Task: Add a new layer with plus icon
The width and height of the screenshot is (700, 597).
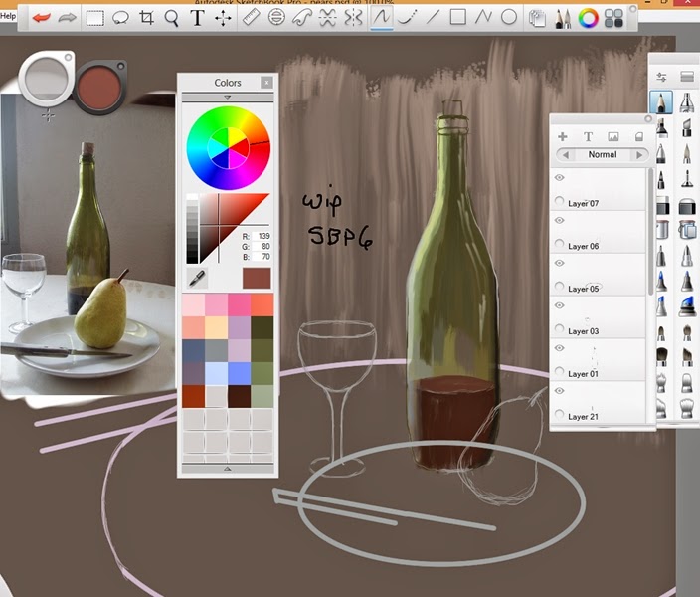Action: [563, 136]
